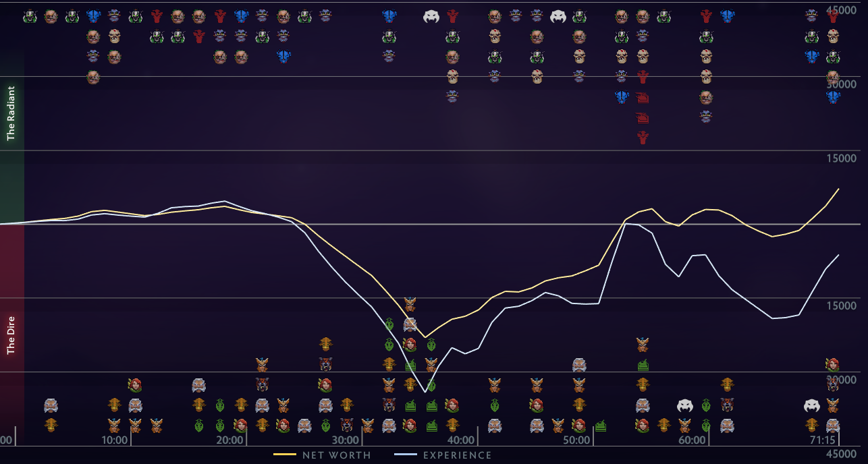Screen dimensions: 868x464
Task: Click the right end of the net worth line
Action: coord(839,189)
